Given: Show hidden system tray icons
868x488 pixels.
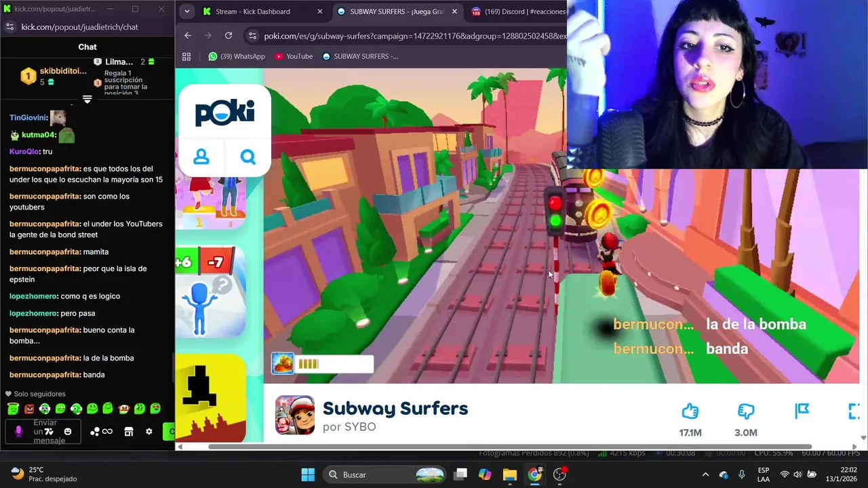Looking at the screenshot, I should point(705,474).
